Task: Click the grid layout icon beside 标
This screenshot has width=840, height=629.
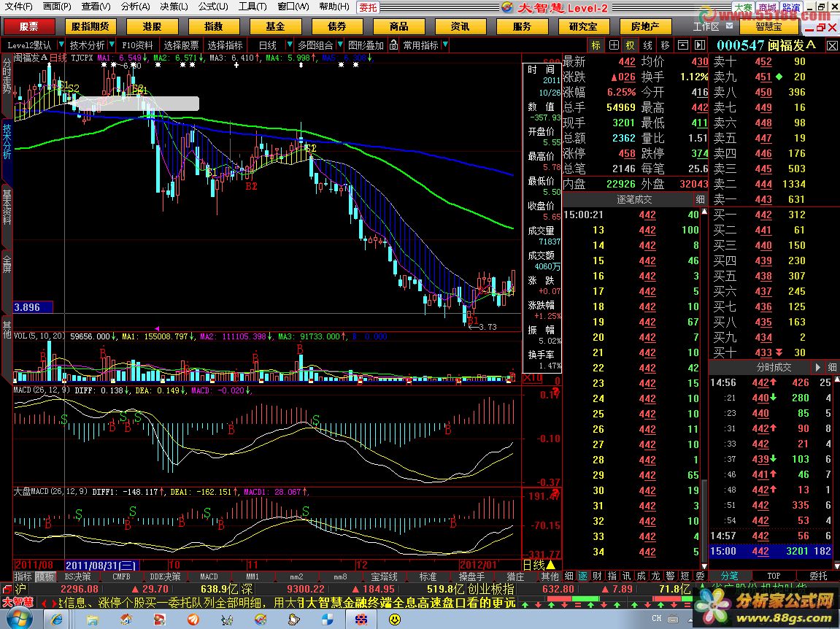Action: click(614, 45)
